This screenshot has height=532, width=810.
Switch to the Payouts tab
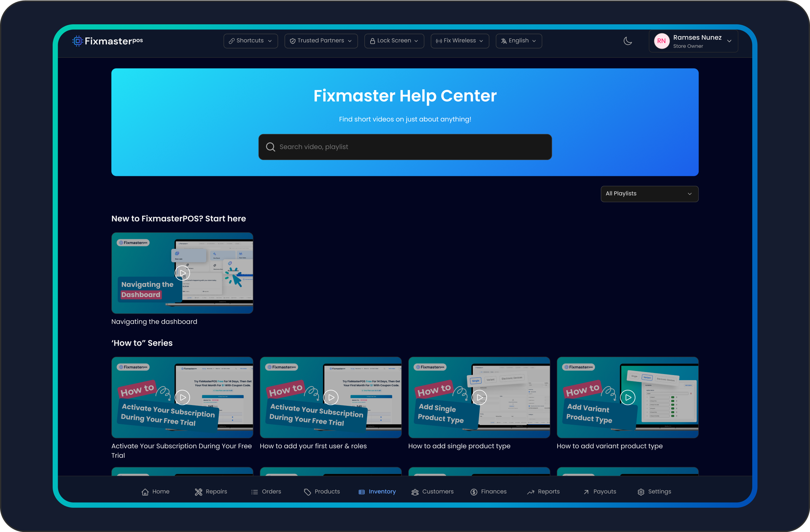tap(599, 491)
